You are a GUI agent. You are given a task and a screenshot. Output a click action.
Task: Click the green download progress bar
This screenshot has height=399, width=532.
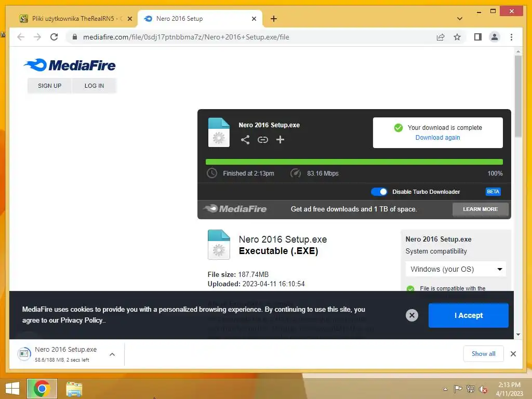tap(354, 162)
